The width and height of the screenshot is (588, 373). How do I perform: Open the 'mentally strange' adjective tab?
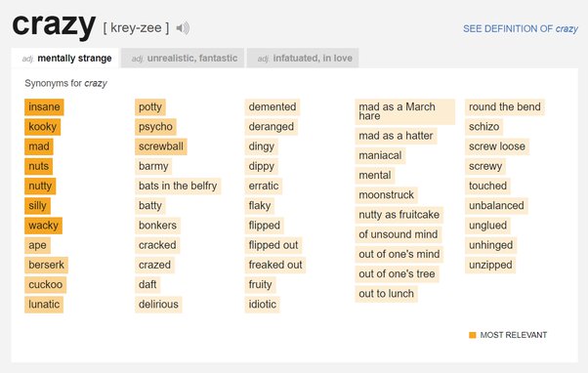[x=65, y=59]
